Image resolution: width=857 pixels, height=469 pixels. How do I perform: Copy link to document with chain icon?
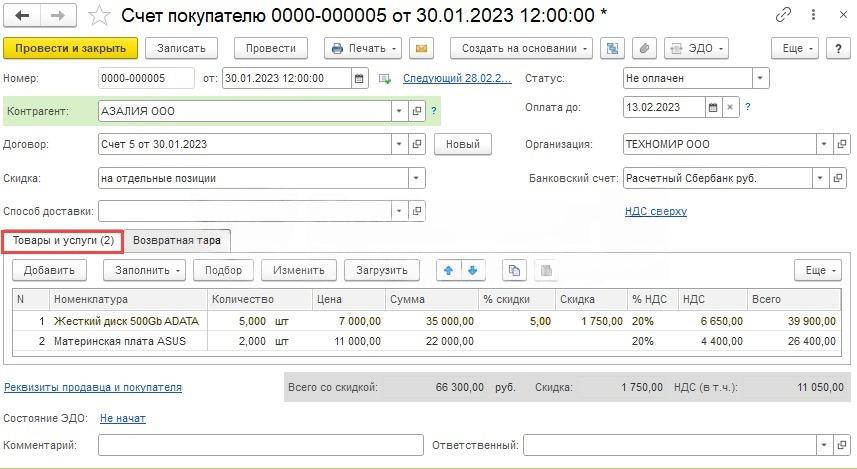pyautogui.click(x=783, y=15)
